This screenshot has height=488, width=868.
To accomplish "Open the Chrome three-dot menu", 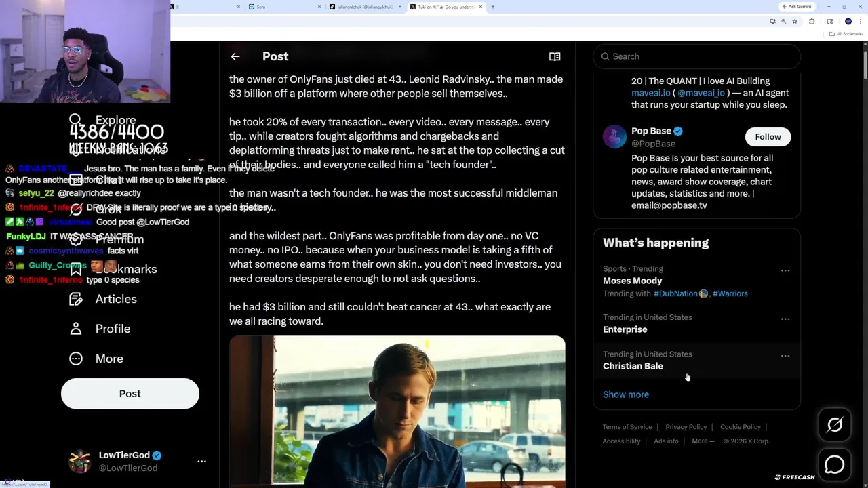I will coord(860,22).
